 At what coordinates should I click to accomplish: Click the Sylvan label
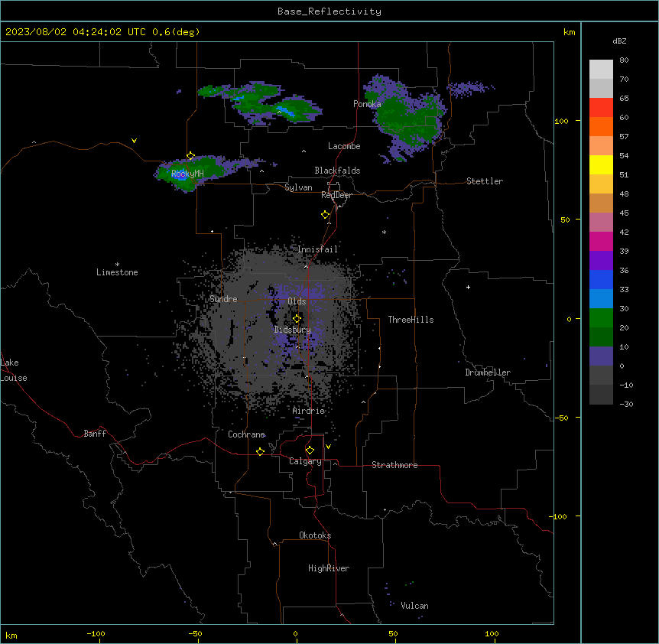[298, 187]
